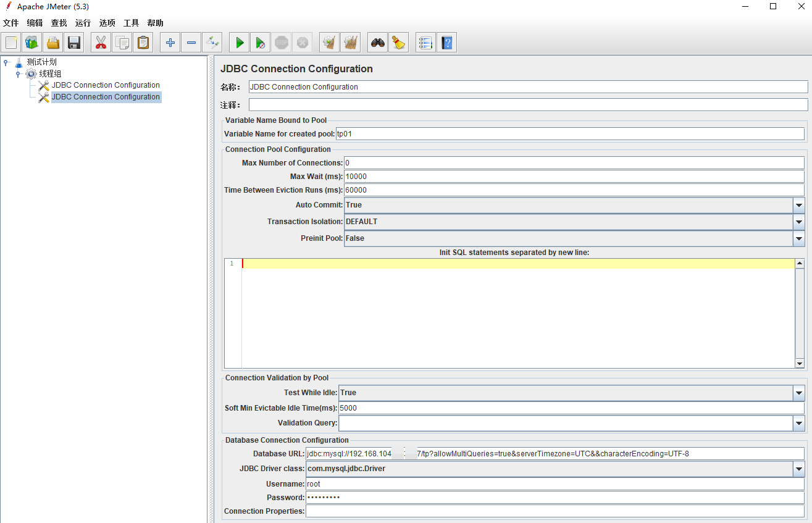
Task: Click the Start no pauses icon
Action: (261, 43)
